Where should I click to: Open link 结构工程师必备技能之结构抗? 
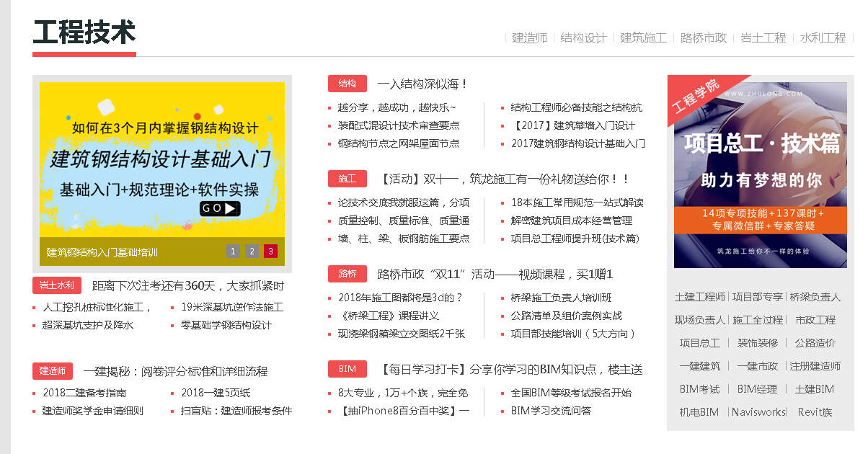(x=577, y=107)
